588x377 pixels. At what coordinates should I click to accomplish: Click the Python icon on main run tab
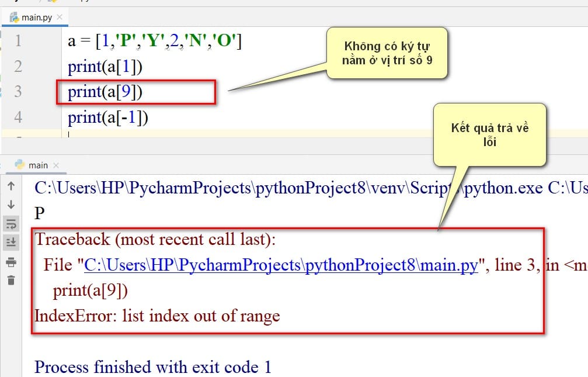point(19,164)
